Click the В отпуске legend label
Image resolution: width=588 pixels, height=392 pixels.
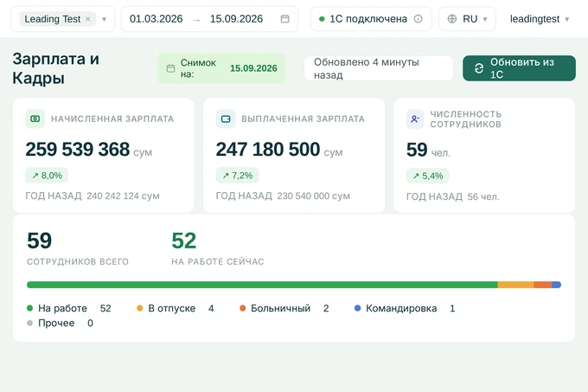click(x=172, y=308)
